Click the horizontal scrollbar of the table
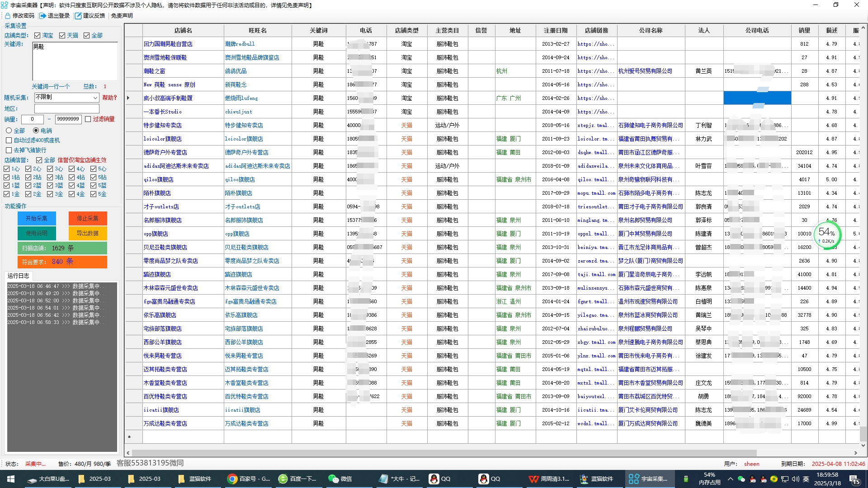The width and height of the screenshot is (868, 488). tap(444, 453)
